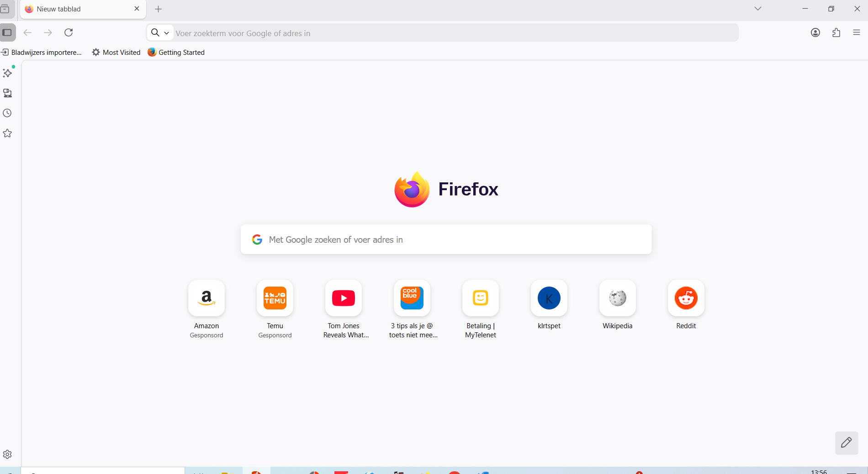Expand the search engine dropdown in address bar

coord(160,33)
